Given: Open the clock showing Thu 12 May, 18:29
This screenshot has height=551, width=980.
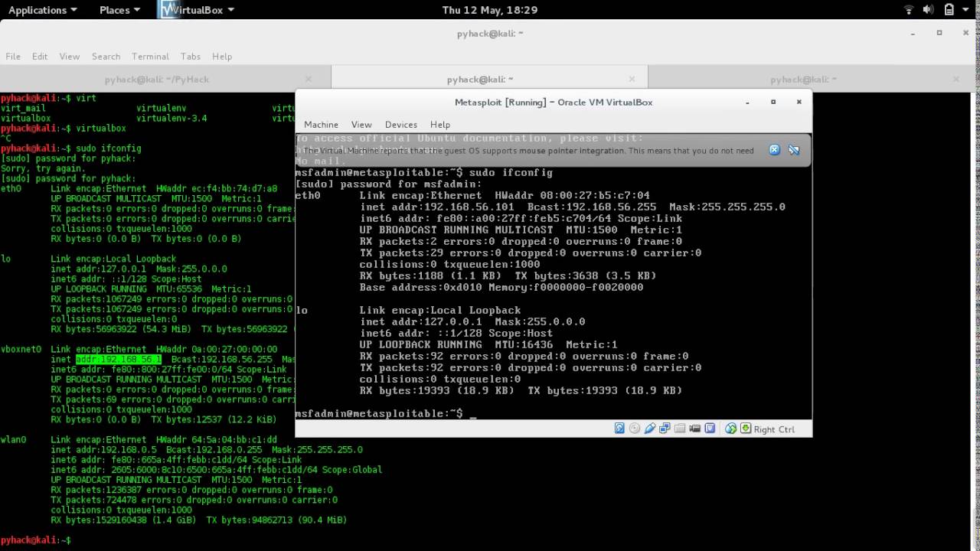Looking at the screenshot, I should tap(490, 10).
